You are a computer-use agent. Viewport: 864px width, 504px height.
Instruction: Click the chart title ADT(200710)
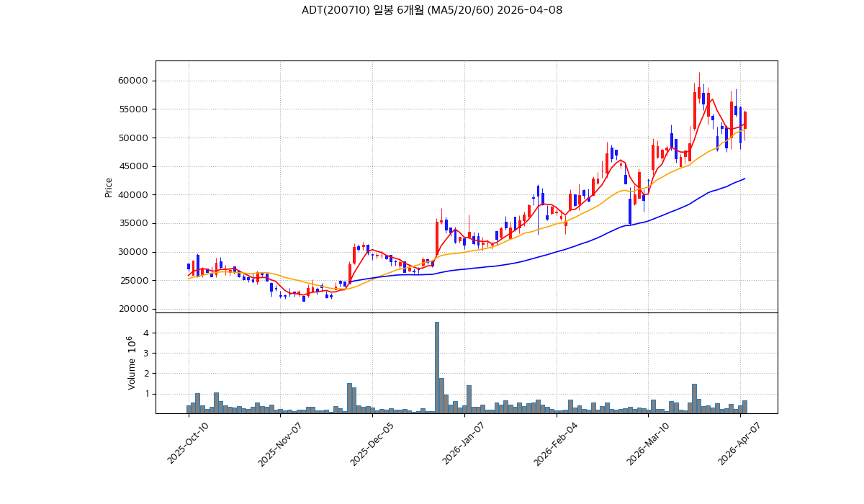(x=432, y=10)
